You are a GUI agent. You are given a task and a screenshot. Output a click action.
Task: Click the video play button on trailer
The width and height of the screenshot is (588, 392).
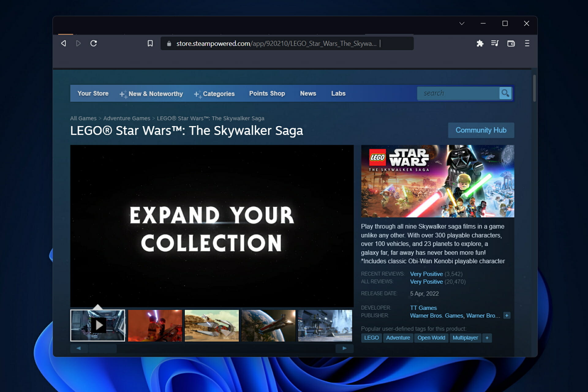pos(98,325)
